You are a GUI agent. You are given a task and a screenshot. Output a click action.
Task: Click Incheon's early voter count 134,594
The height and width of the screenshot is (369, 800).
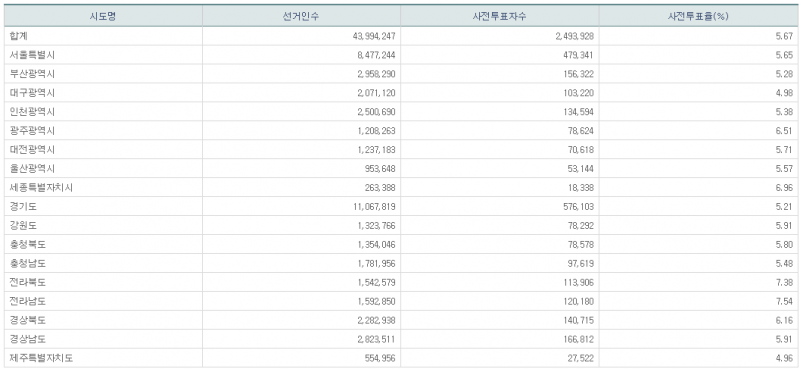[579, 112]
